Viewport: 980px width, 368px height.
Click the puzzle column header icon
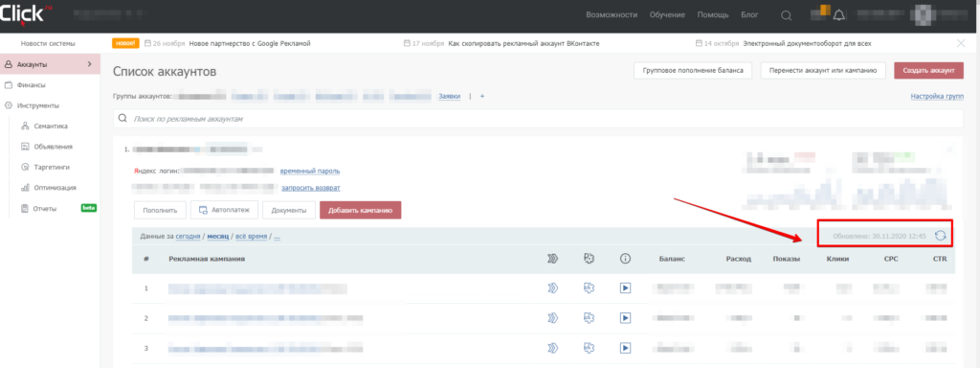(x=589, y=259)
